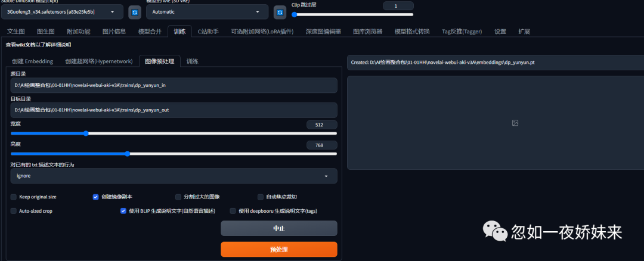Click the 目标目录 destination directory field
644x261 pixels.
tap(174, 110)
